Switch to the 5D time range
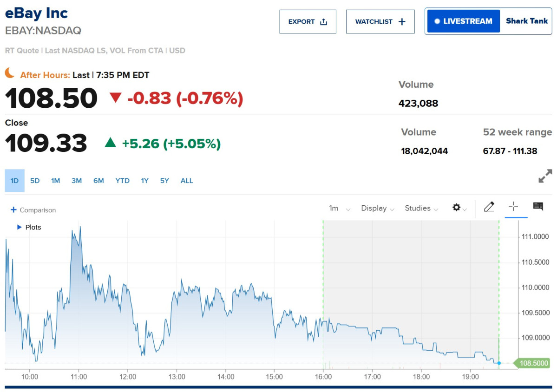Screen dimensions: 557x392 35,181
